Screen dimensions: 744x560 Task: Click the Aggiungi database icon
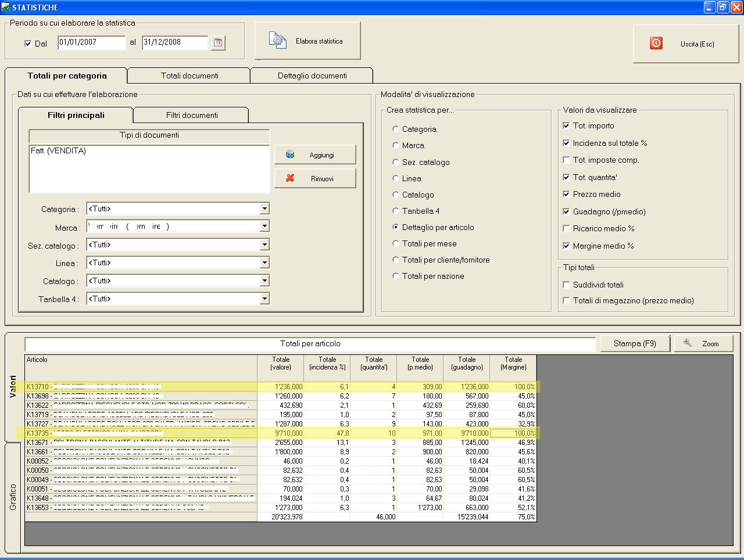(x=290, y=155)
